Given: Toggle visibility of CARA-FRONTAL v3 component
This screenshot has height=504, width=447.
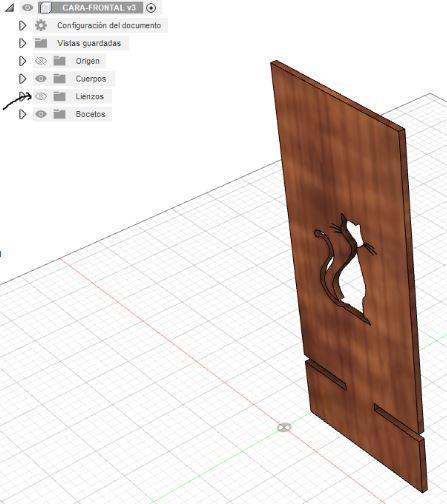Looking at the screenshot, I should (28, 7).
